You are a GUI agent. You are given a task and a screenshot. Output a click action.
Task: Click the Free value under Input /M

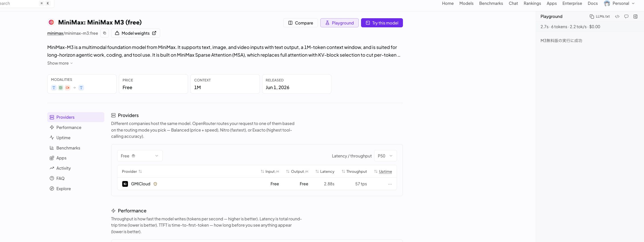pos(275,184)
